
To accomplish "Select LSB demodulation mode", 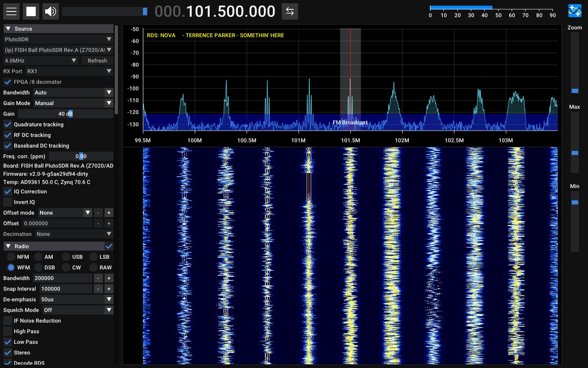I will tap(94, 257).
